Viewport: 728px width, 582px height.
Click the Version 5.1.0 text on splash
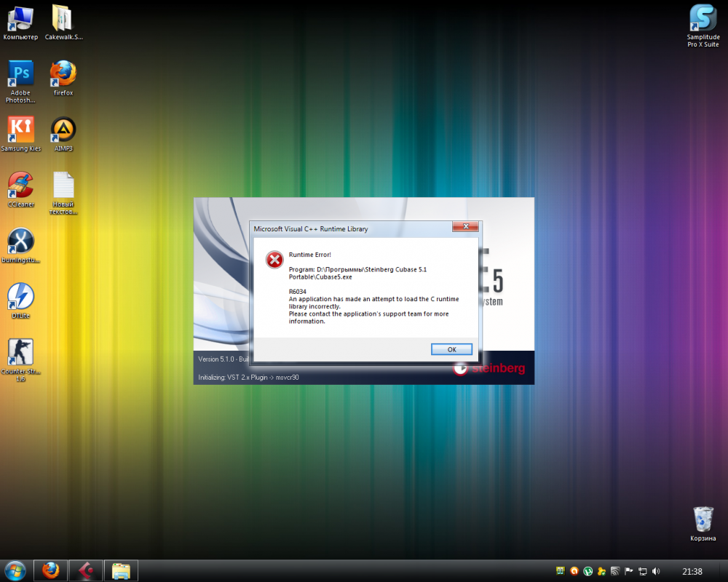point(223,359)
